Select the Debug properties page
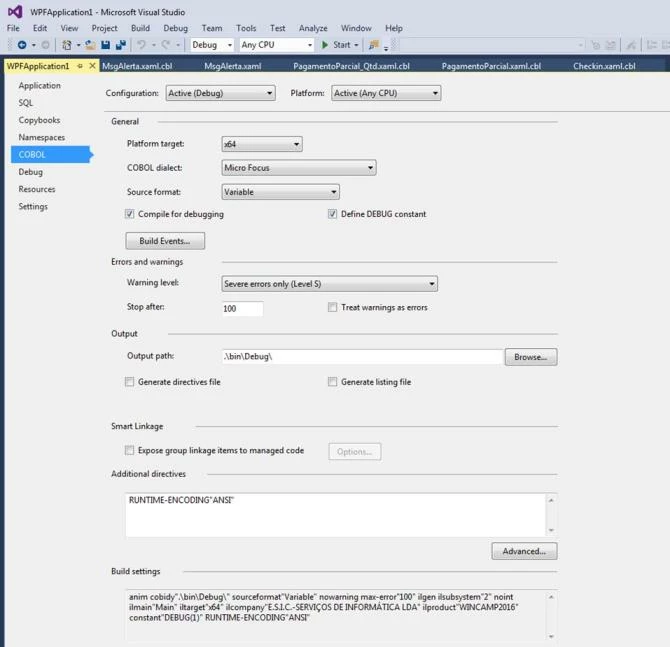 pos(31,172)
